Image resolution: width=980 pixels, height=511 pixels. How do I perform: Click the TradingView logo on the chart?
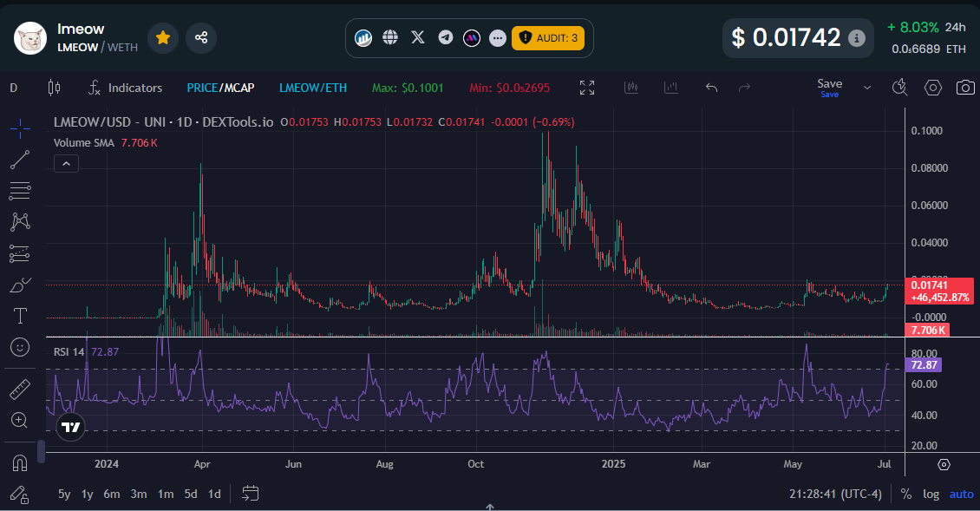click(70, 427)
